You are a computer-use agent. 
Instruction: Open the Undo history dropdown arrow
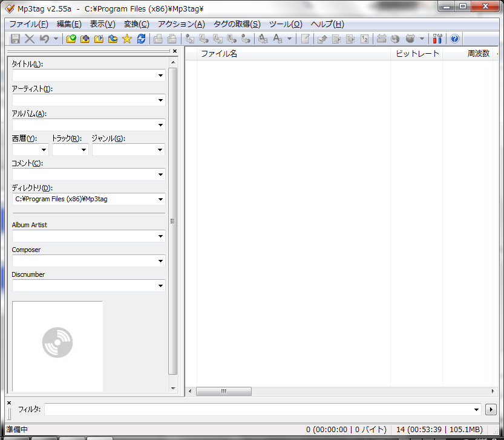click(56, 39)
